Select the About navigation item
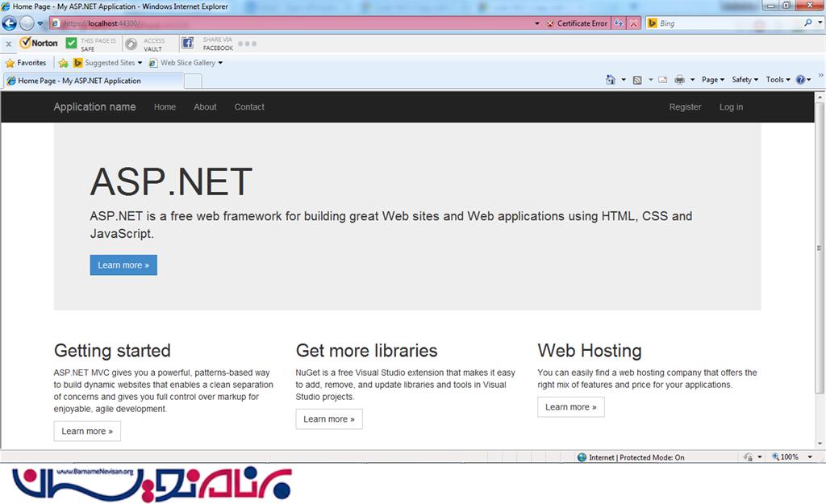Screen dimensions: 826x504 [205, 107]
